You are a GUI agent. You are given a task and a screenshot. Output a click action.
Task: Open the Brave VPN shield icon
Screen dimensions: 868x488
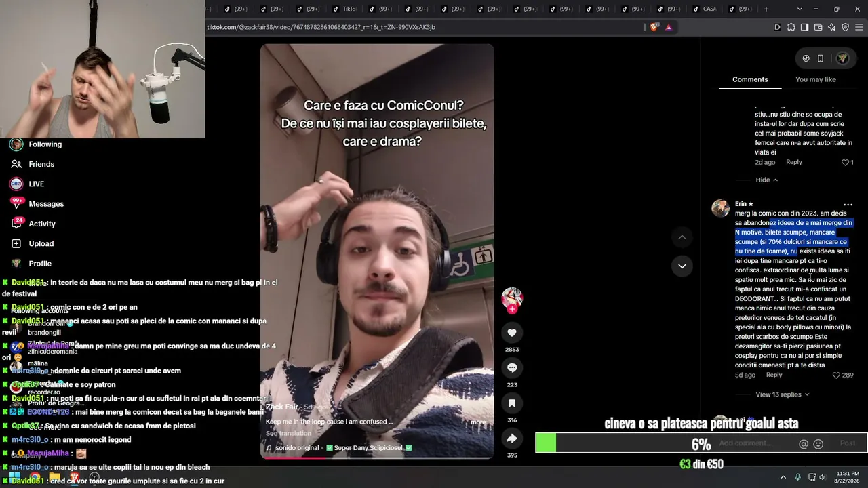pos(845,27)
